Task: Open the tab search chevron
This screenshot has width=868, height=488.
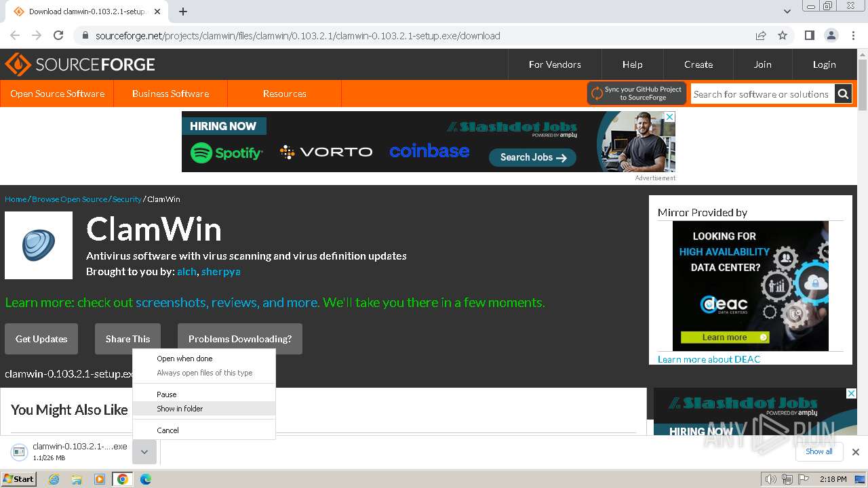Action: (787, 12)
